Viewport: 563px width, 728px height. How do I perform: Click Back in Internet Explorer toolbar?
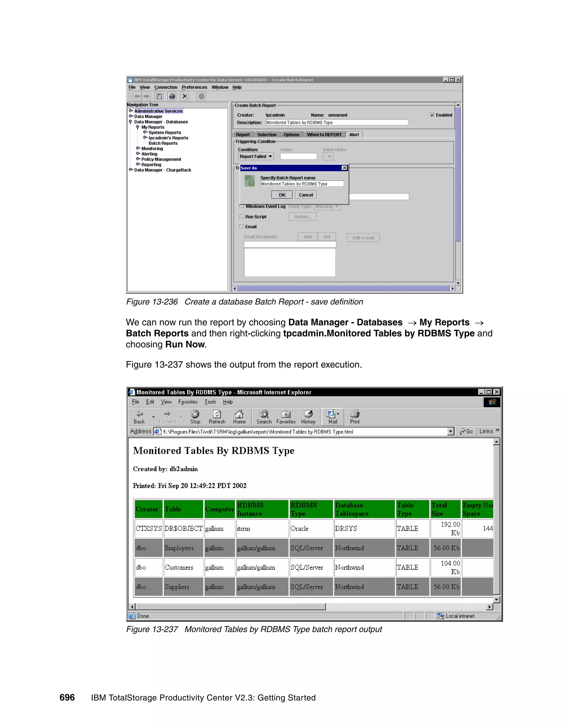pyautogui.click(x=139, y=417)
